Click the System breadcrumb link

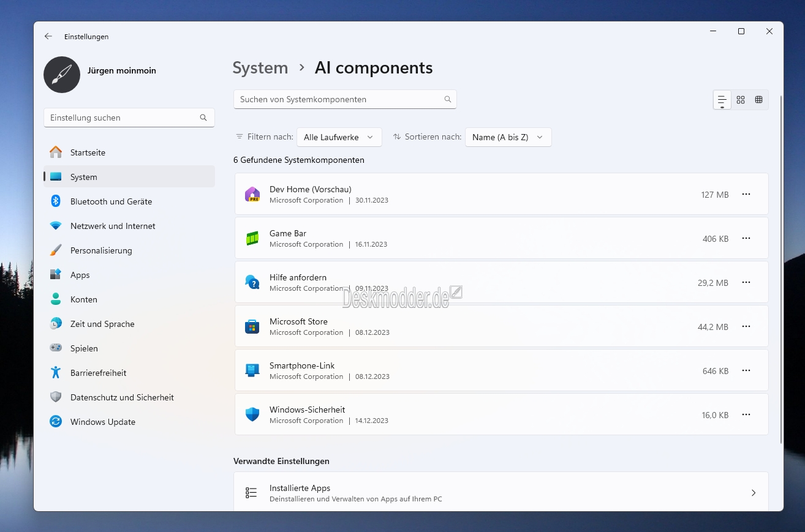tap(260, 68)
